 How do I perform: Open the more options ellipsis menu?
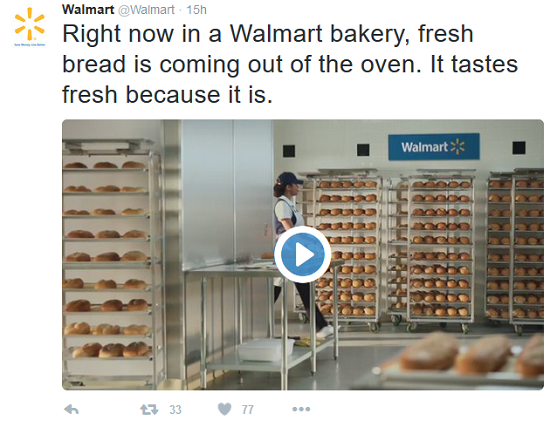coord(301,409)
